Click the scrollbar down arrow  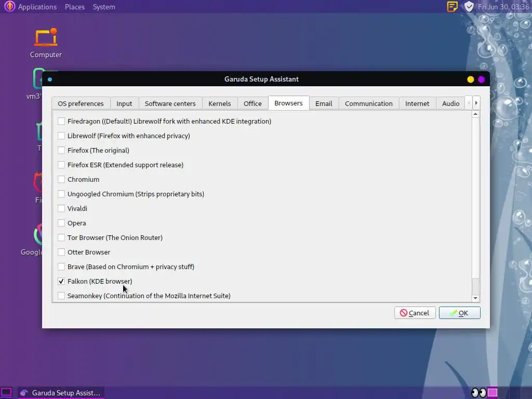coord(475,298)
